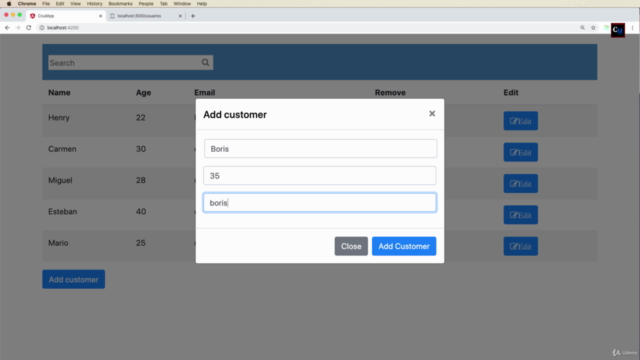The image size is (640, 360).
Task: Bookmark this page with the star icon
Action: (x=593, y=28)
